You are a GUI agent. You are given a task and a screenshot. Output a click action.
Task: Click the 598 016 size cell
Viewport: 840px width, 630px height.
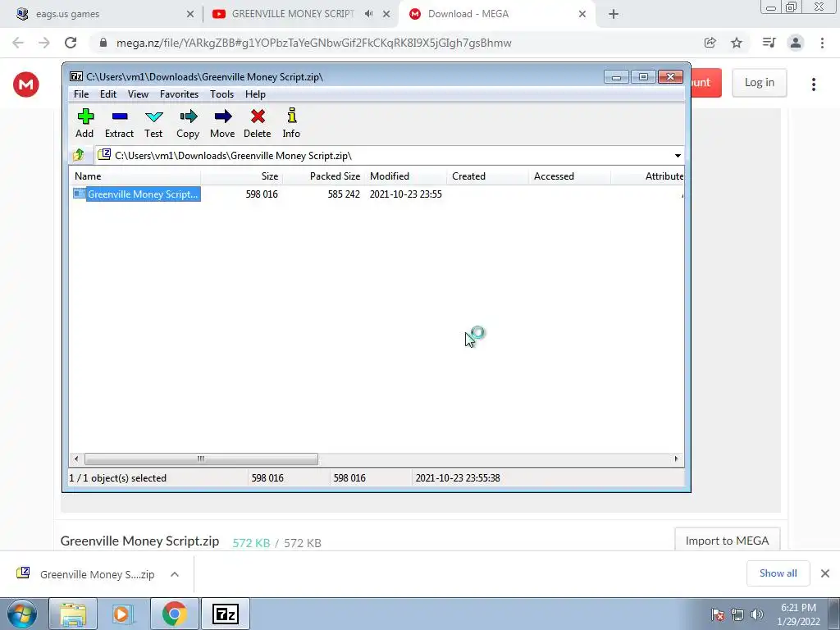[x=262, y=194]
